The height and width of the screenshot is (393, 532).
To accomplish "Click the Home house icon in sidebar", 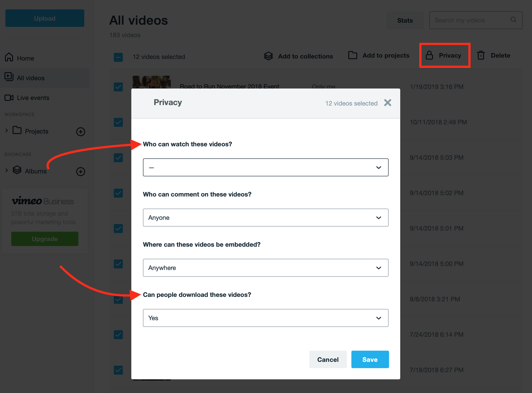I will pyautogui.click(x=9, y=57).
